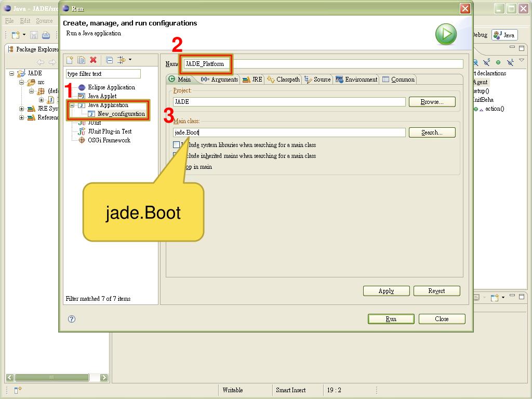
Task: Switch to the Main tab
Action: click(180, 79)
